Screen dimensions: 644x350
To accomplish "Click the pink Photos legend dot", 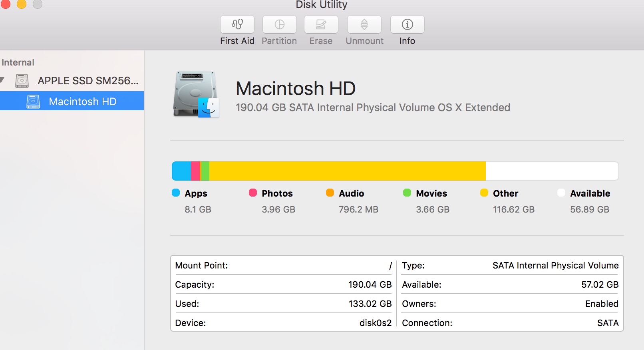I will [253, 193].
